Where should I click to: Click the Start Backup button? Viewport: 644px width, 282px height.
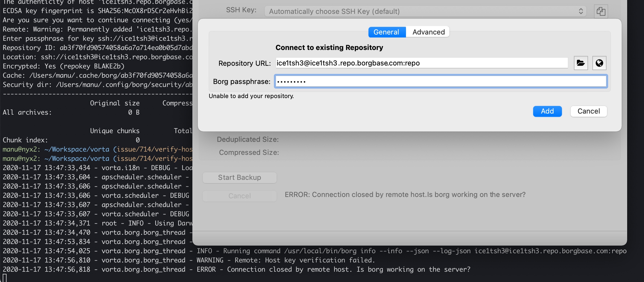[240, 177]
